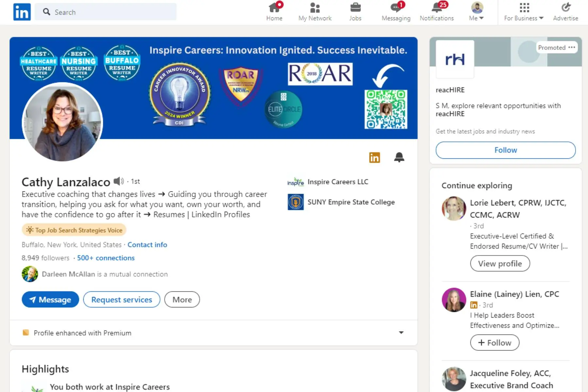Viewport: 588px width, 392px height.
Task: Click 'You both work at Inspire Careers'
Action: (x=110, y=387)
